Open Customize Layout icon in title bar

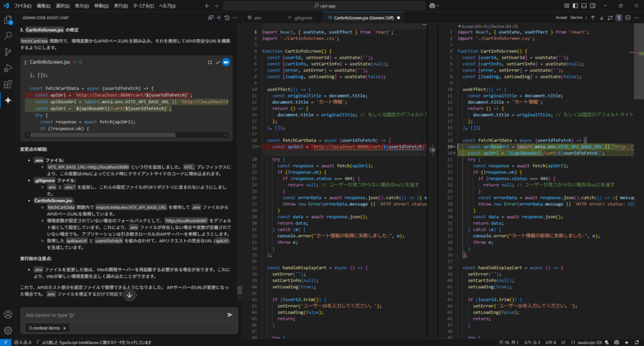pyautogui.click(x=567, y=6)
